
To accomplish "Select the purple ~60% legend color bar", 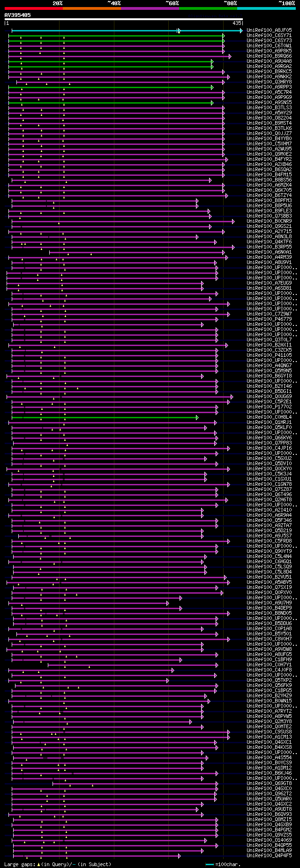I will point(150,8).
